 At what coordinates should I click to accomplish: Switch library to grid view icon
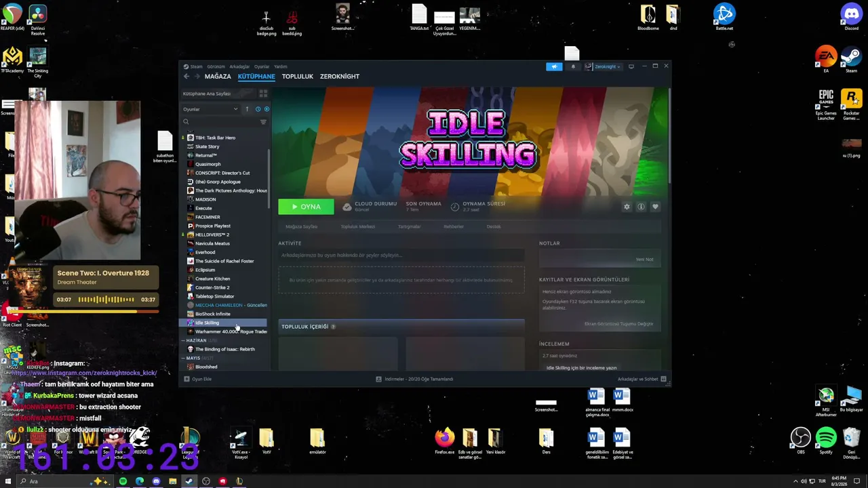coord(263,94)
